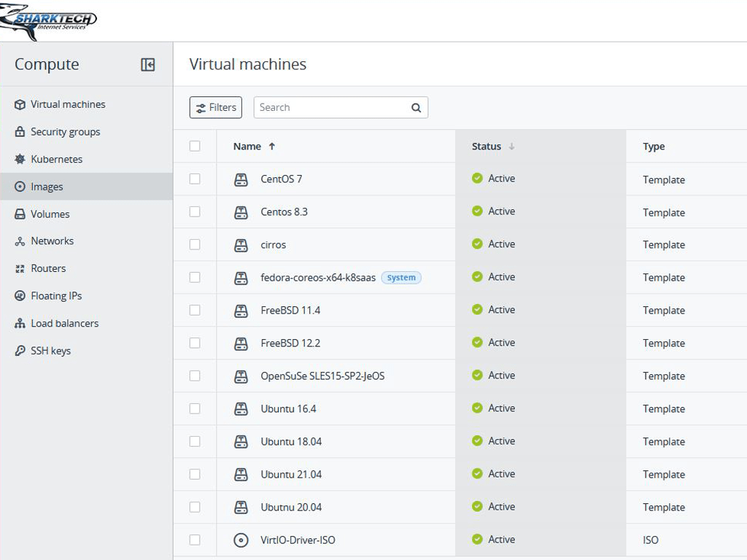Toggle the select-all checkbox in table header
Image resolution: width=747 pixels, height=560 pixels.
195,146
